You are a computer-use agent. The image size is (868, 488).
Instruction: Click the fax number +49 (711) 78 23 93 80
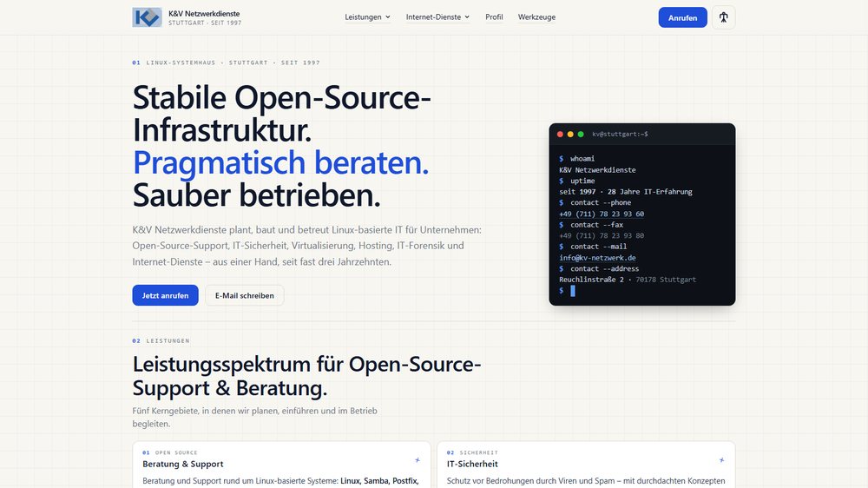[x=602, y=235]
